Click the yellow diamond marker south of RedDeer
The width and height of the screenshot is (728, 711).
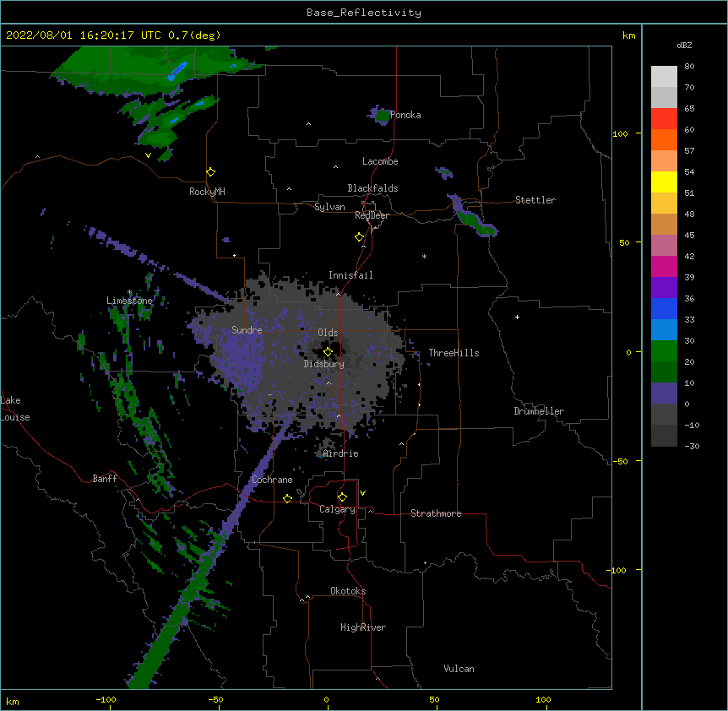[360, 237]
